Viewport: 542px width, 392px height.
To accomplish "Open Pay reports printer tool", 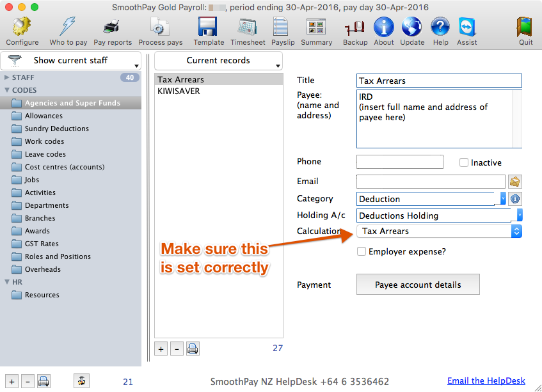I will coord(113,31).
